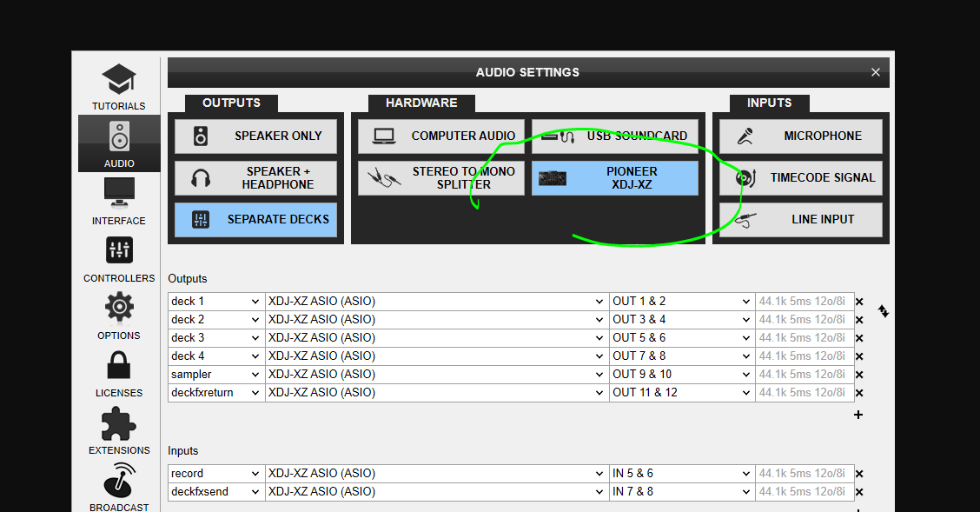Remove the deck 1 output row

[x=859, y=302]
